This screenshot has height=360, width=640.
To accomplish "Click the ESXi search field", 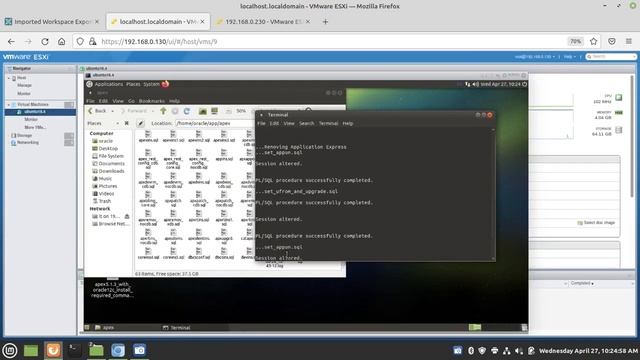I will [x=611, y=57].
